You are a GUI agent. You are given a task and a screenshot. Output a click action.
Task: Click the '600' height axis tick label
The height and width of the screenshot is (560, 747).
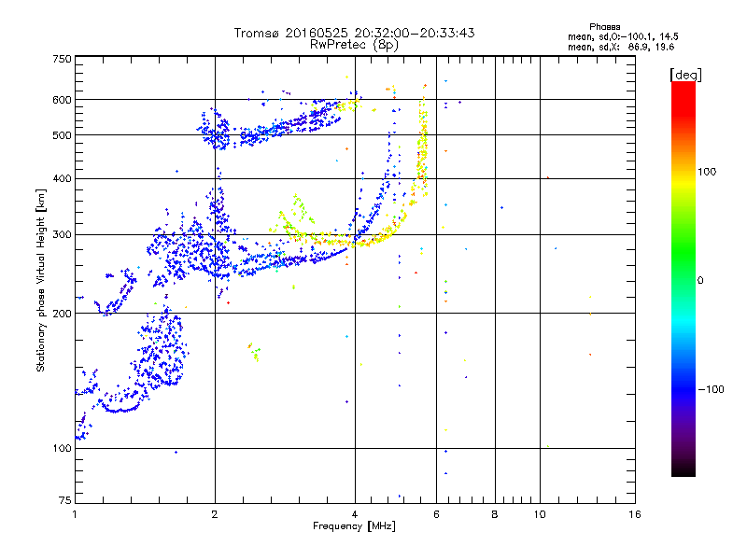[62, 100]
